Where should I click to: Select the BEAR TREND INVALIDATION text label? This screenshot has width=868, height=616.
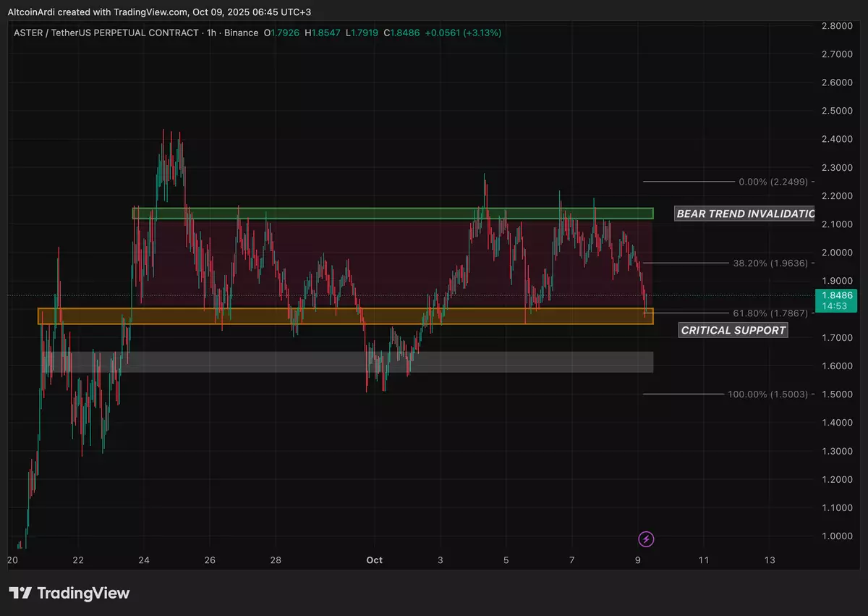[744, 214]
